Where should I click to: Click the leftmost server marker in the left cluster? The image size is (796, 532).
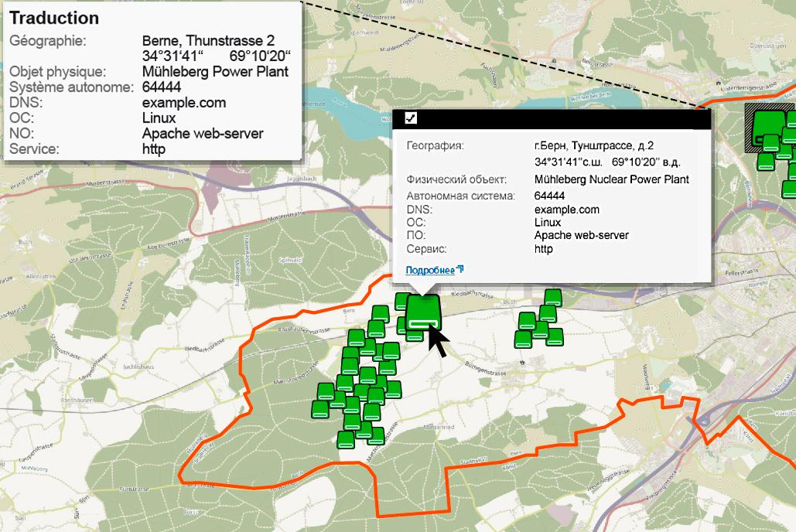click(319, 409)
